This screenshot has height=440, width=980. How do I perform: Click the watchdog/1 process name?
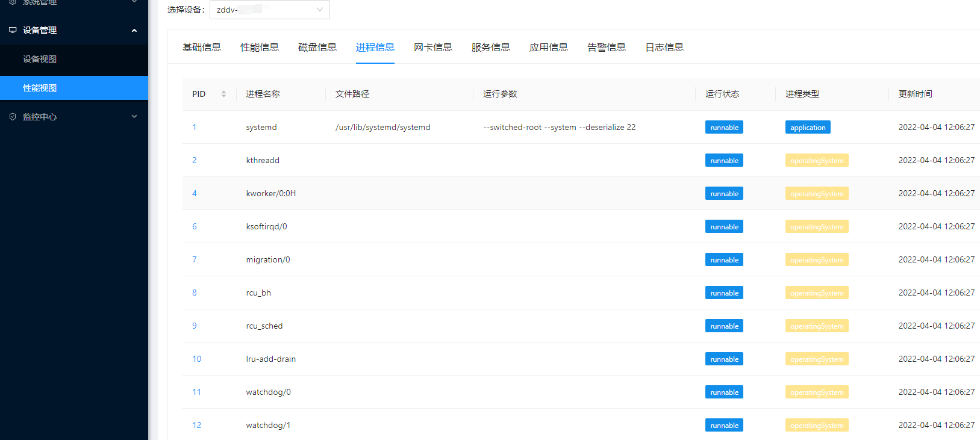pos(268,425)
